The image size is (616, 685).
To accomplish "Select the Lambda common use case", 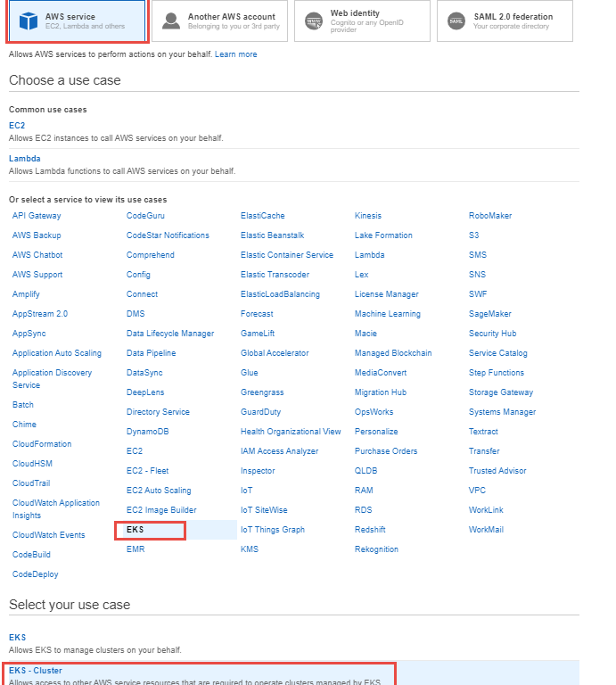I will click(24, 159).
